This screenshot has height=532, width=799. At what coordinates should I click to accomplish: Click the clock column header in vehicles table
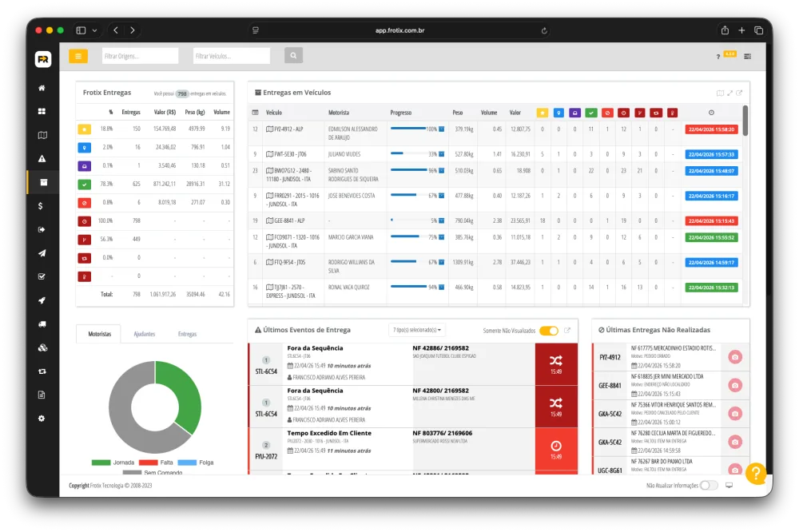click(x=711, y=113)
